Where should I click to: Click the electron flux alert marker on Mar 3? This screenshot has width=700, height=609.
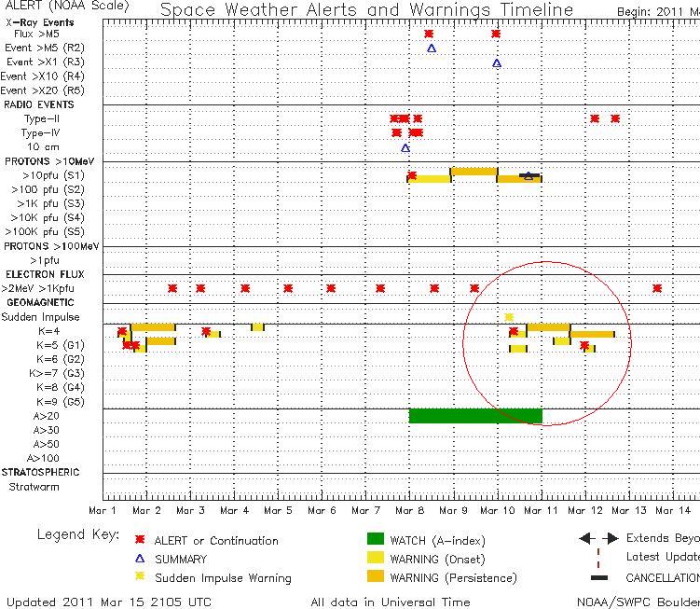point(200,288)
